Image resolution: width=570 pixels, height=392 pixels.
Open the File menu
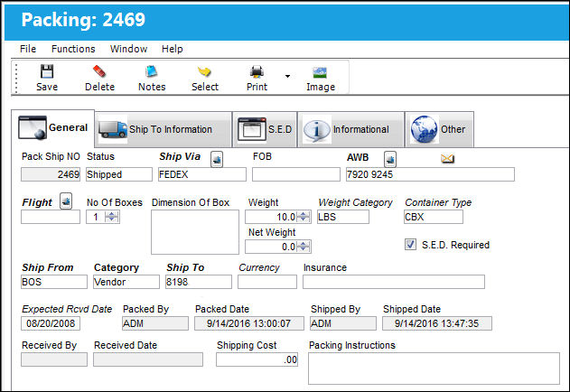[28, 49]
